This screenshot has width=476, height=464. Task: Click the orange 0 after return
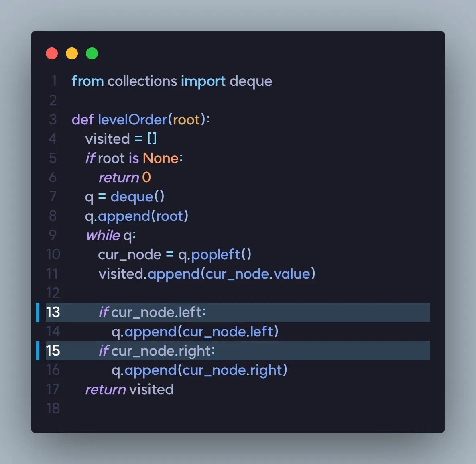pos(146,177)
